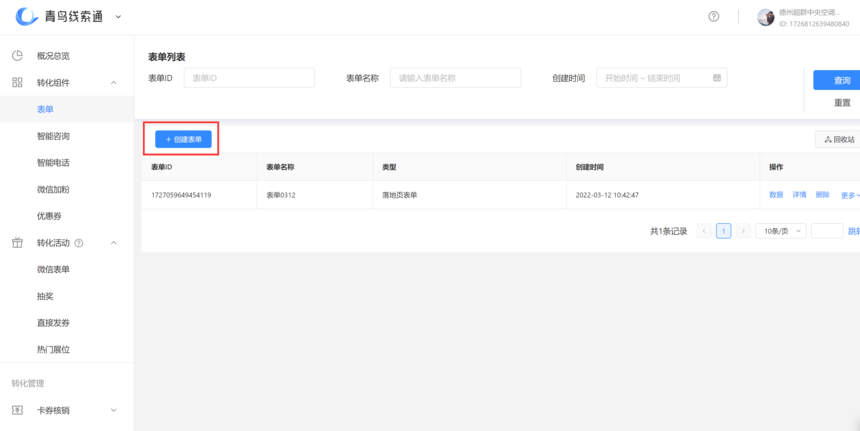Click the user avatar in top right
The width and height of the screenshot is (860, 431).
click(x=766, y=17)
